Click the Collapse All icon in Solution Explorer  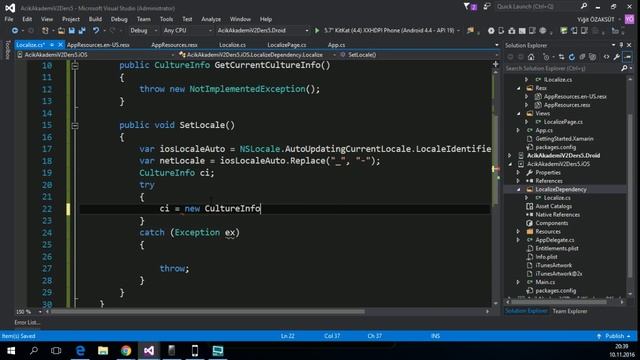pos(582,57)
